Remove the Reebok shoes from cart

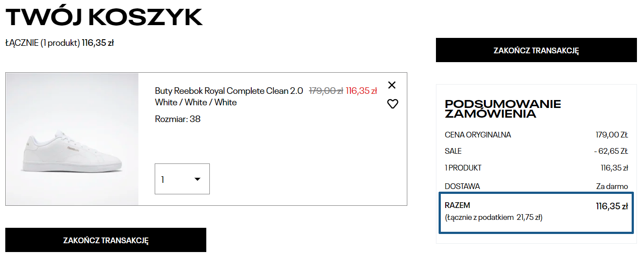pos(392,85)
